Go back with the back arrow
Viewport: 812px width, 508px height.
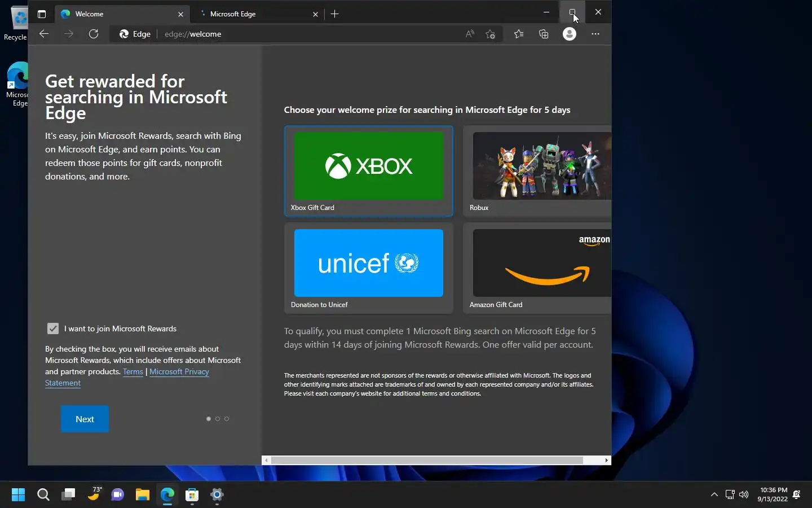pyautogui.click(x=44, y=34)
